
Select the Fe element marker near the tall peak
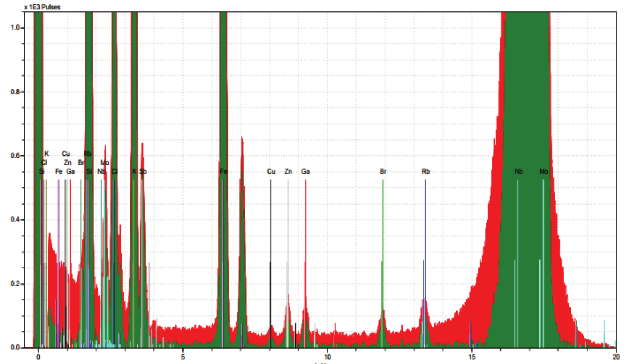pos(224,171)
